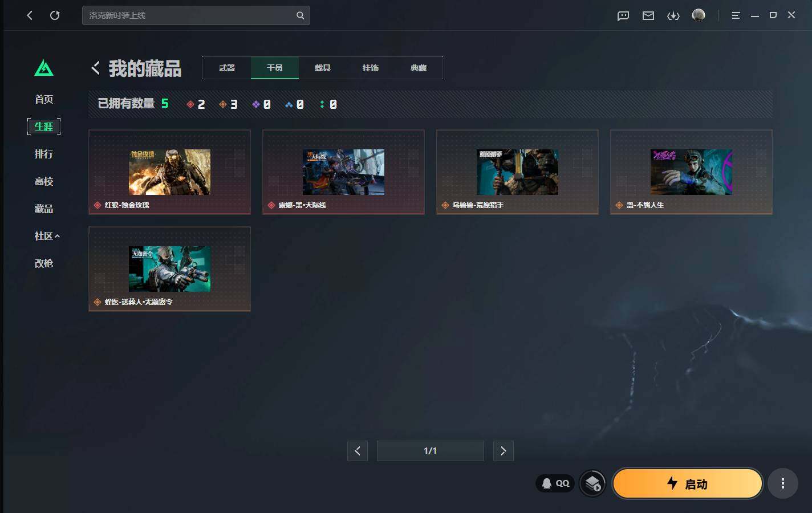Switch to the 武器 tab
Image resolution: width=812 pixels, height=513 pixels.
tap(227, 68)
